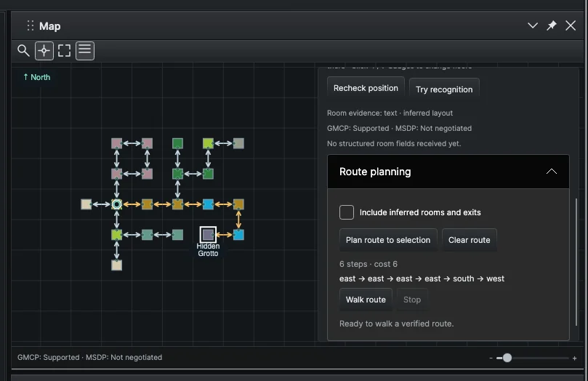Select the grey room at top-right of map

pos(238,143)
